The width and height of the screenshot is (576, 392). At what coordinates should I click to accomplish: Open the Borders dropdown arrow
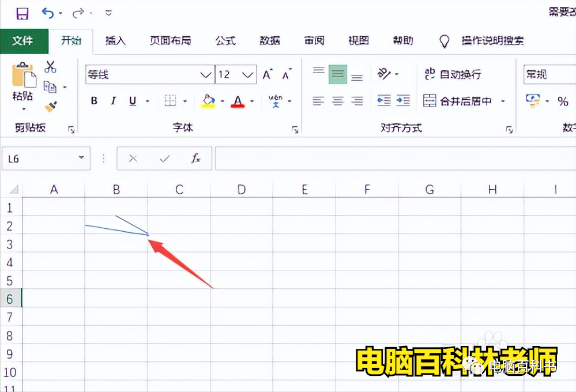click(x=185, y=101)
